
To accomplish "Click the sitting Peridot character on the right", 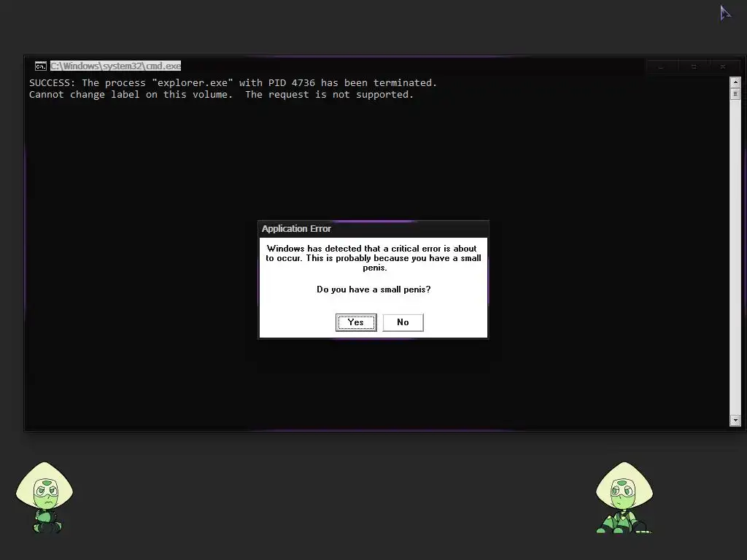I will click(x=624, y=497).
